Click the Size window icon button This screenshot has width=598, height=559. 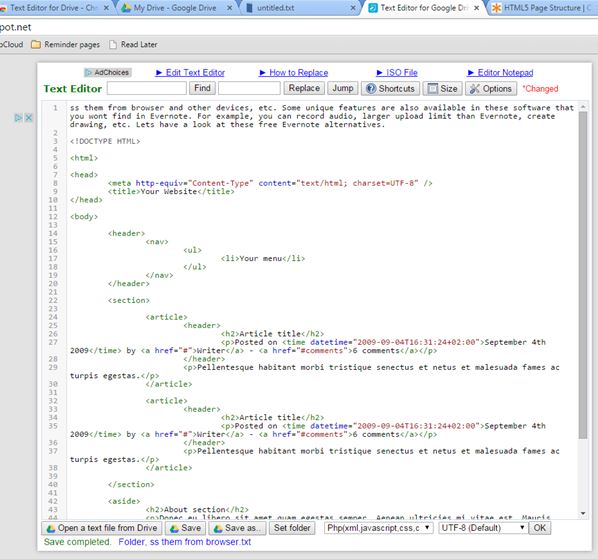[x=442, y=88]
